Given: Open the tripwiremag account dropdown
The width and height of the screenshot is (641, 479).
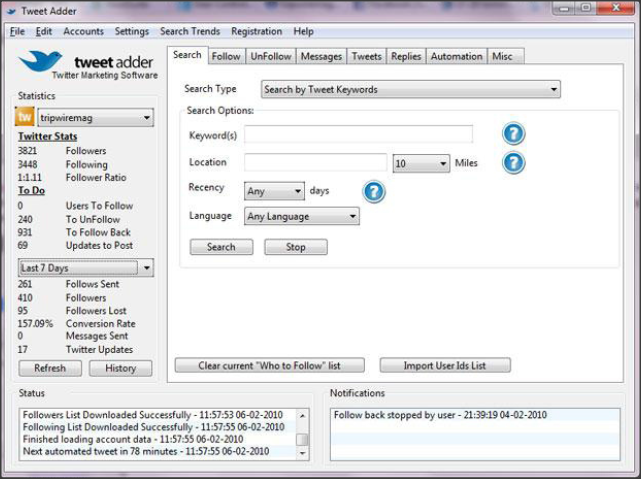Looking at the screenshot, I should pos(96,118).
